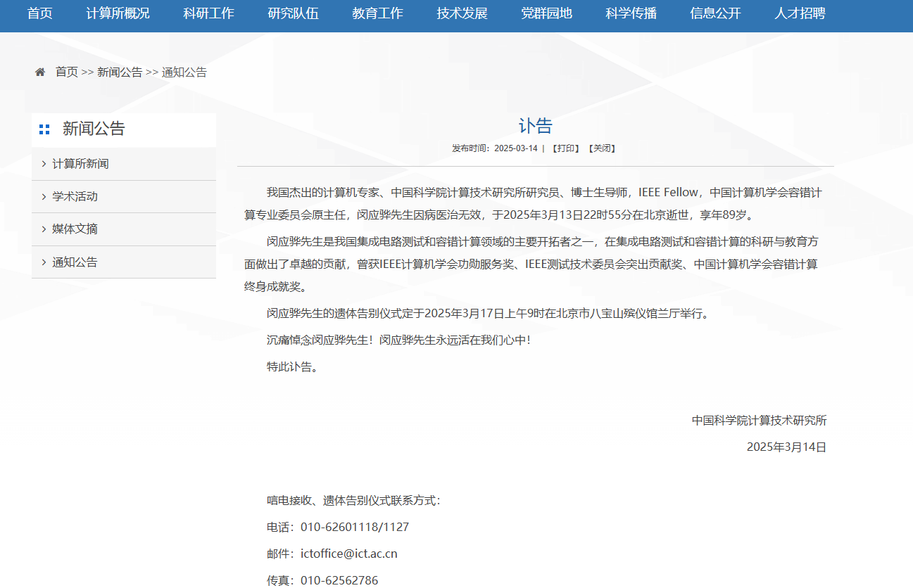Click 新闻公告 in the breadcrumb trail
Image resolution: width=913 pixels, height=588 pixels.
(x=120, y=72)
